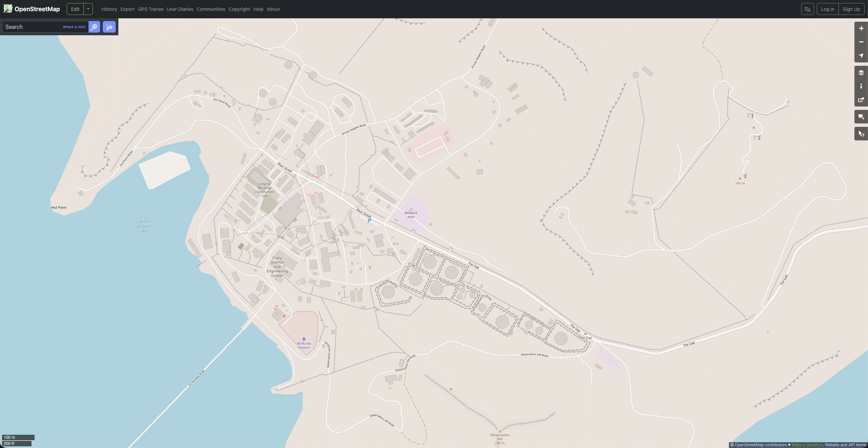Open the language selector icon

(x=807, y=9)
